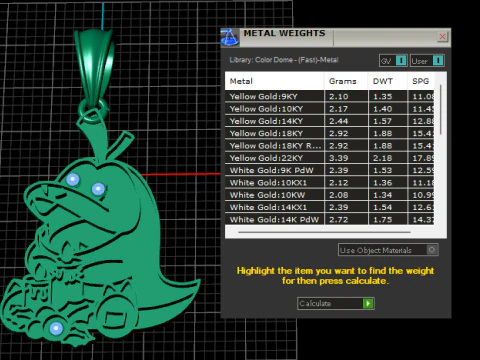The width and height of the screenshot is (480, 360).
Task: Click grams value 2.10 for 9KY
Action: click(x=339, y=97)
